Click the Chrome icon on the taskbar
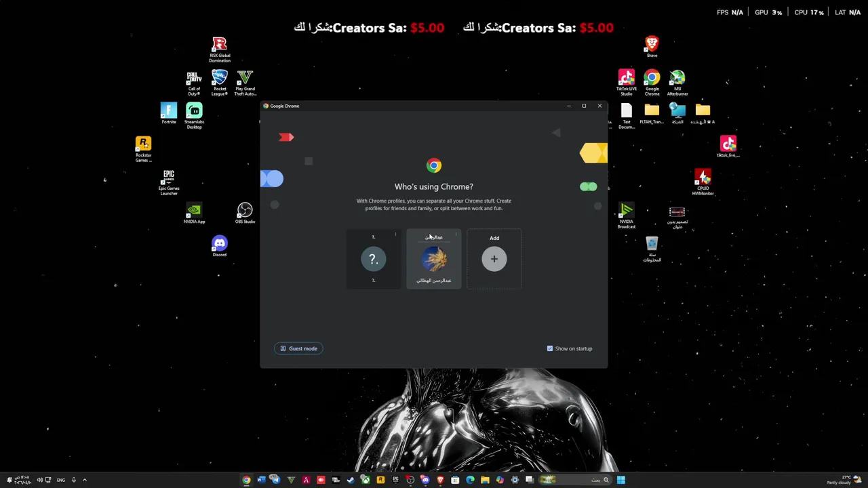The height and width of the screenshot is (488, 868). (x=246, y=480)
